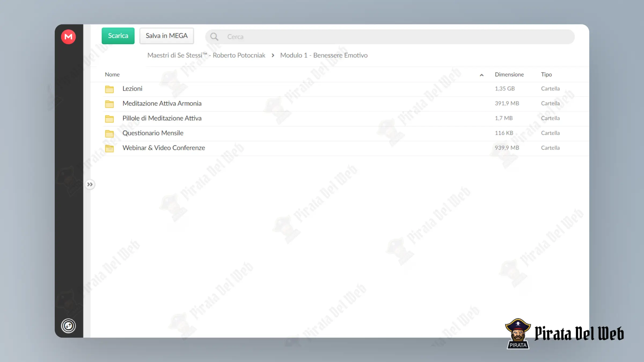Screen dimensions: 644x362
Task: Click the Salva in MEGA button
Action: [167, 36]
